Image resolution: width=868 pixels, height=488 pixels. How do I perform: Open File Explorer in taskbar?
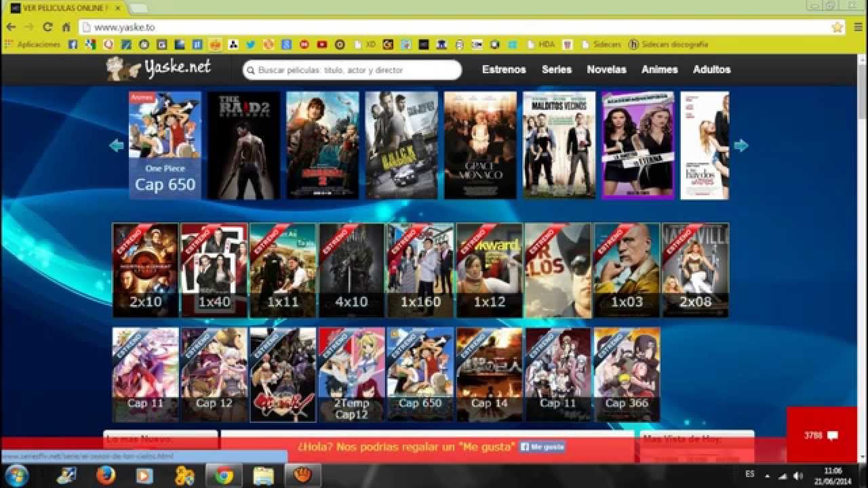point(263,476)
